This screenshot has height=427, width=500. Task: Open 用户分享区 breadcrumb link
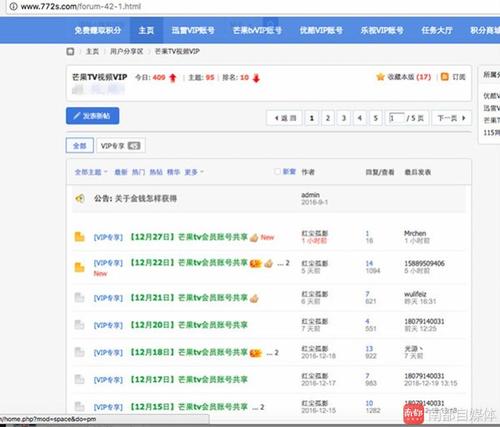127,51
